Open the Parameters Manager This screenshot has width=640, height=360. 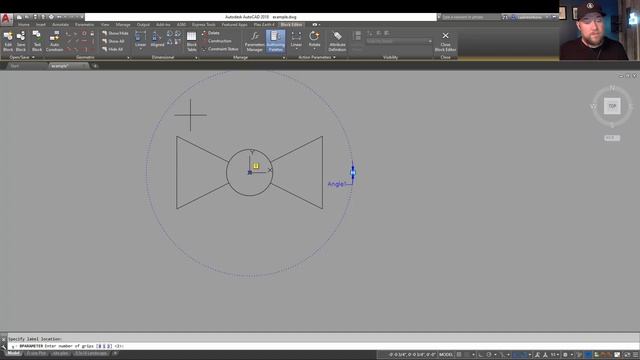(255, 41)
